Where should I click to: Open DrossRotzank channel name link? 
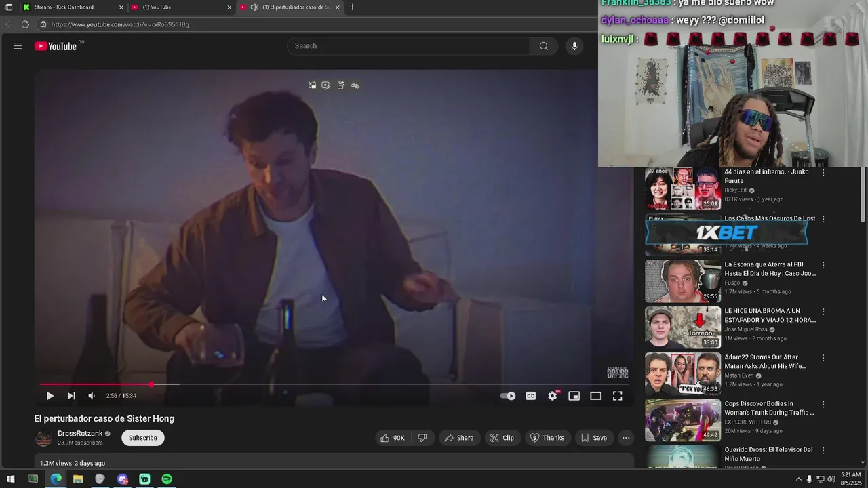tap(80, 434)
